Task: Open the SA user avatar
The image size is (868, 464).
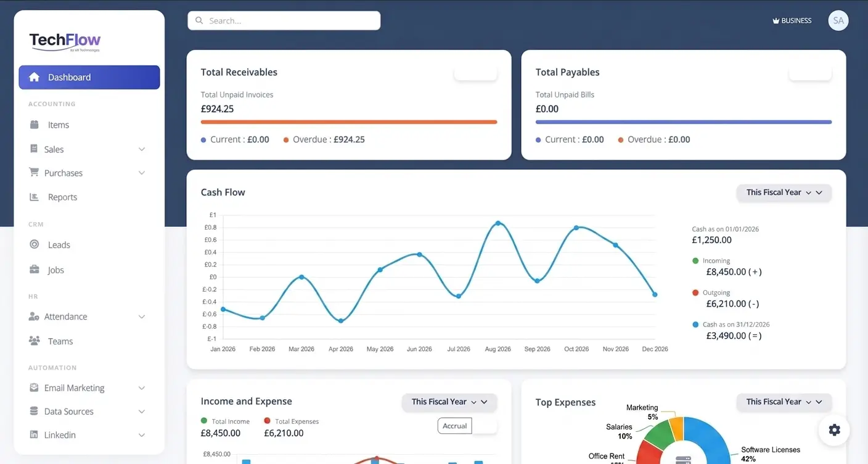Action: [x=838, y=20]
